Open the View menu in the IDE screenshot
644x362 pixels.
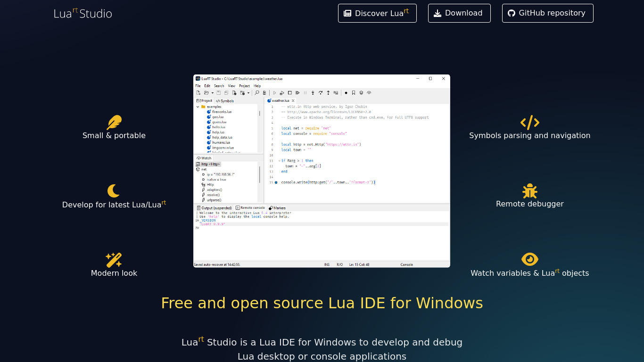231,86
